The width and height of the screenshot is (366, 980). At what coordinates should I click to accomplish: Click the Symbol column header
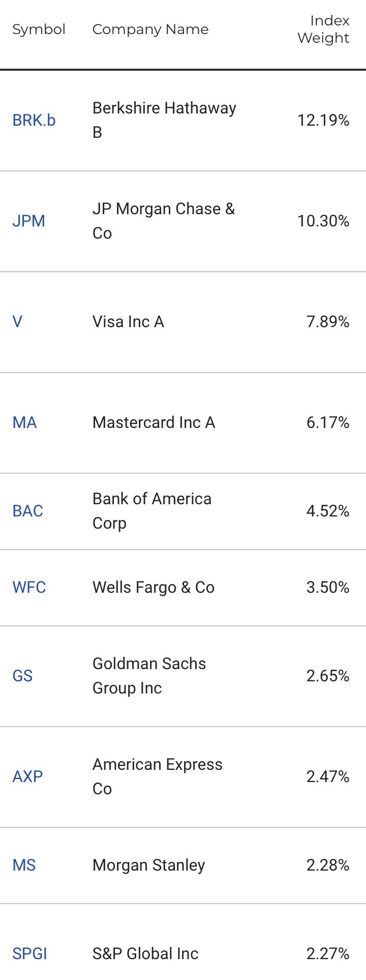click(x=39, y=30)
